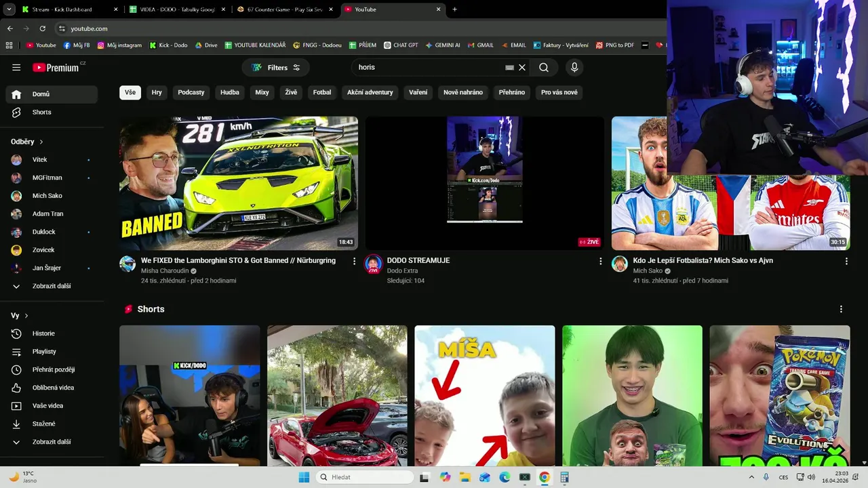The height and width of the screenshot is (488, 868).
Task: Open more options for Lamborghini video
Action: pyautogui.click(x=354, y=261)
